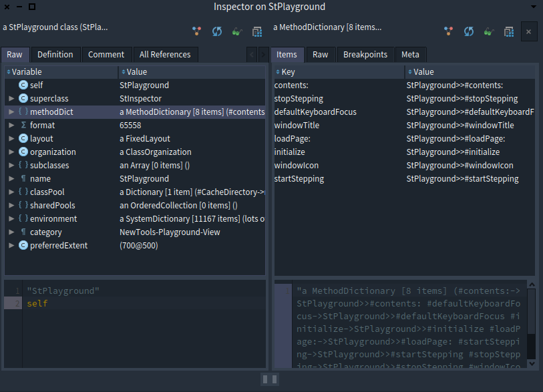Click the next tabs arrow button
The image size is (543, 392).
point(264,55)
